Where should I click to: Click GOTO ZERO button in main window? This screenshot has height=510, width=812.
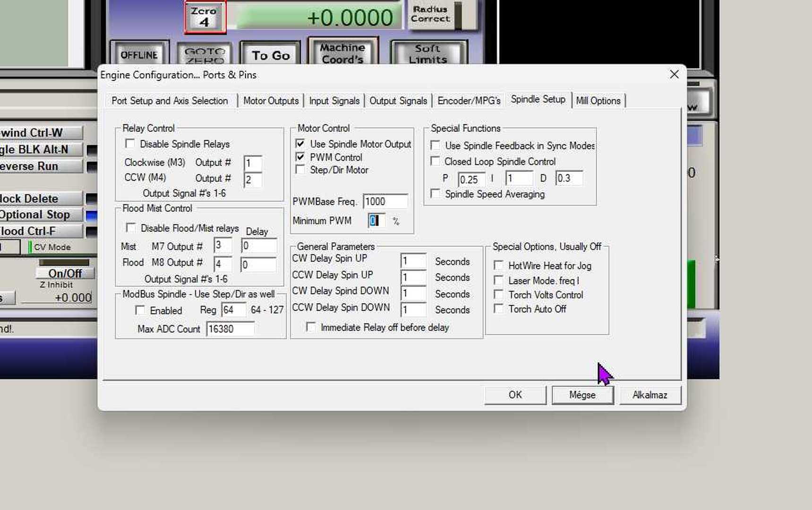[204, 54]
